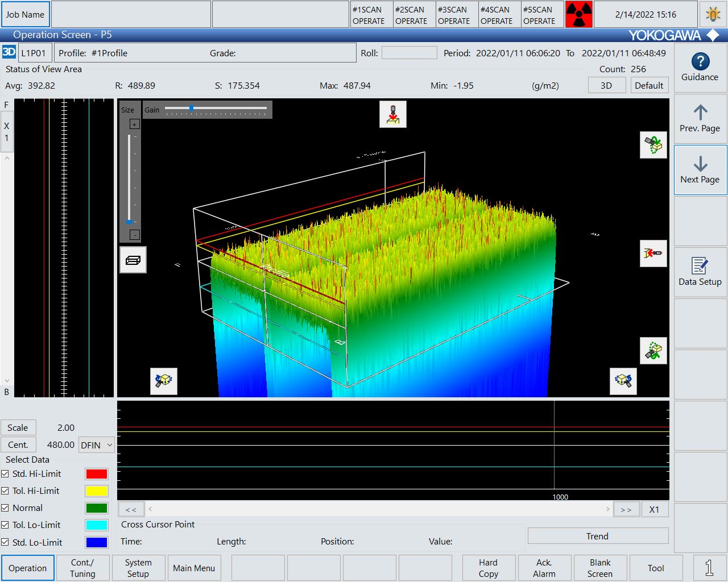728x582 pixels.
Task: Click bottom-right horizontal rotate view icon
Action: tap(623, 380)
